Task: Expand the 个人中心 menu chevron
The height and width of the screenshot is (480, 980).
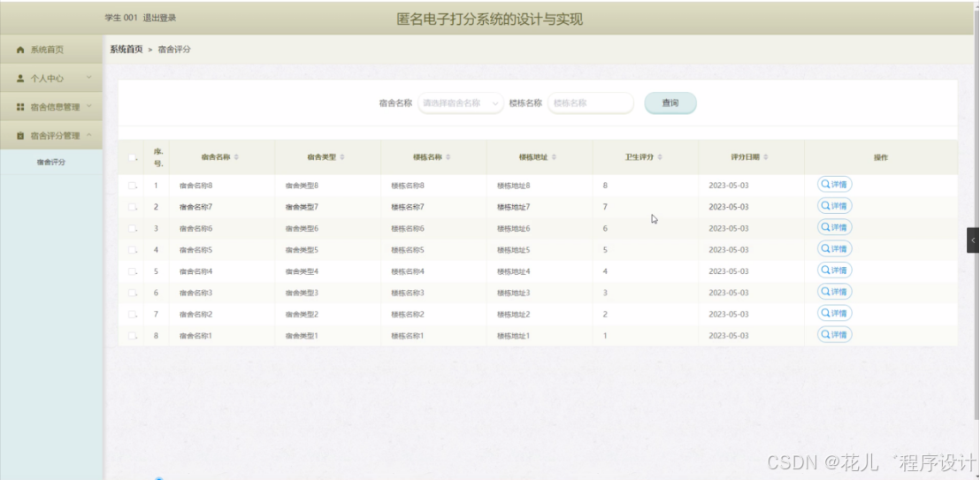Action: click(x=88, y=78)
